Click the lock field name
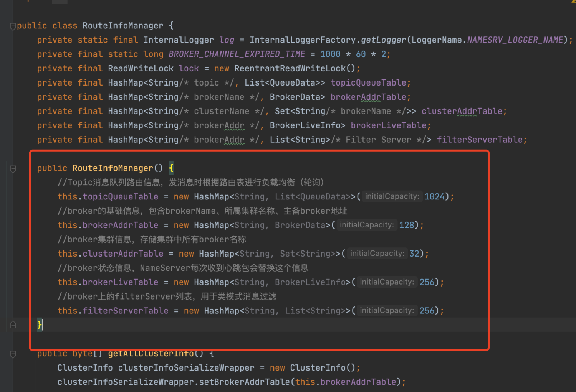 pos(189,68)
